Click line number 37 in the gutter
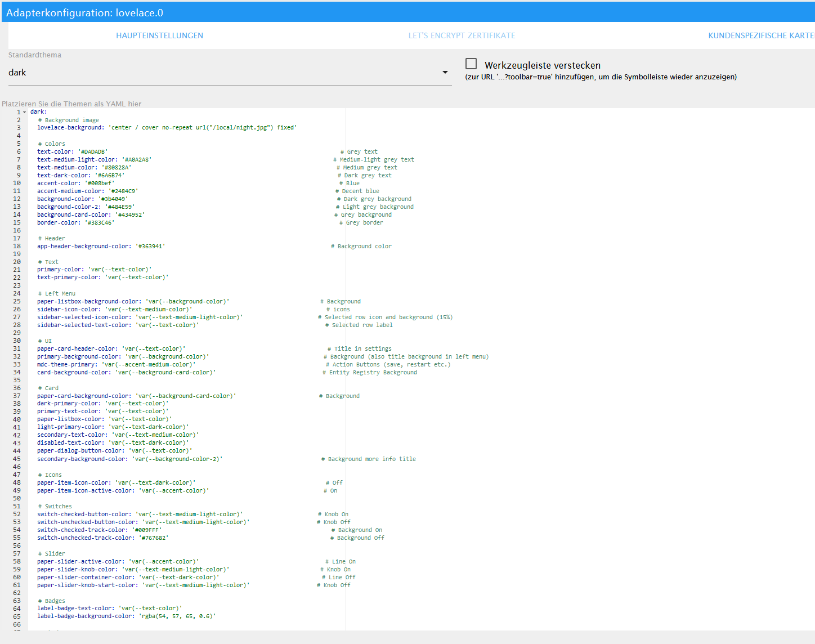This screenshot has height=644, width=815. 17,396
